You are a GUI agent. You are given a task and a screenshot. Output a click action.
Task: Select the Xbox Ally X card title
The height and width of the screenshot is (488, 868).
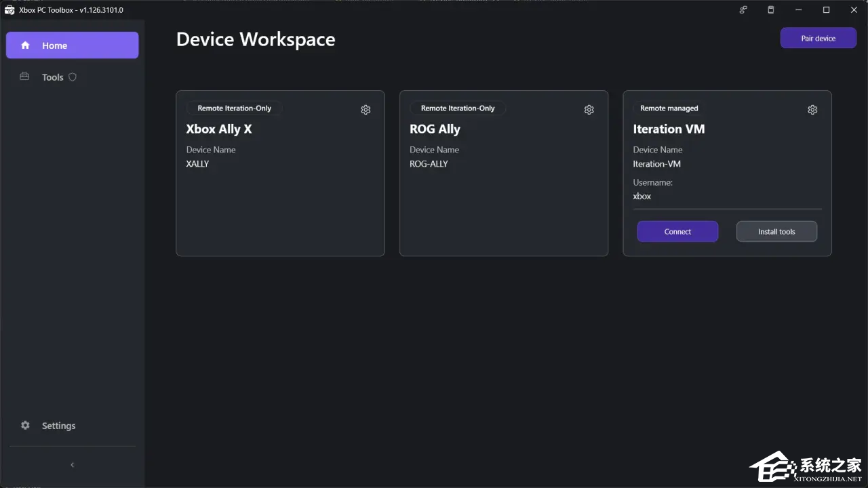point(219,129)
